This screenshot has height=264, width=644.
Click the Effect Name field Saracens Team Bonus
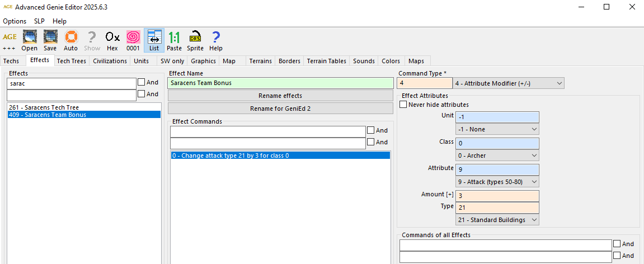coord(280,83)
